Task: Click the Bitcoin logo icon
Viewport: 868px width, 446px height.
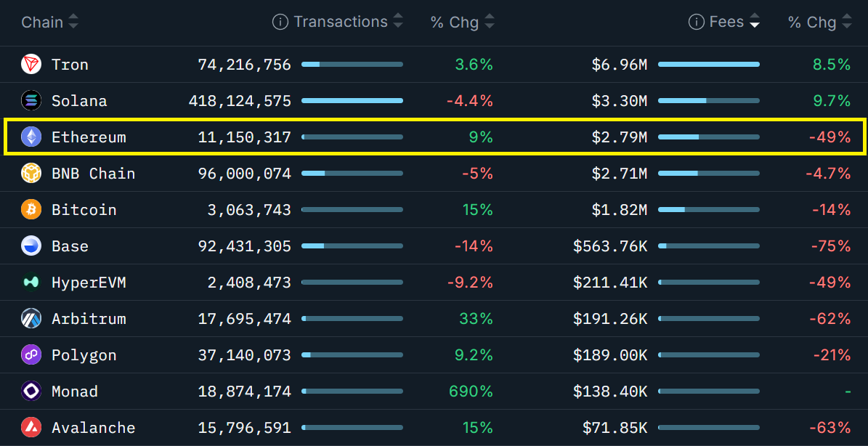Action: coord(31,209)
